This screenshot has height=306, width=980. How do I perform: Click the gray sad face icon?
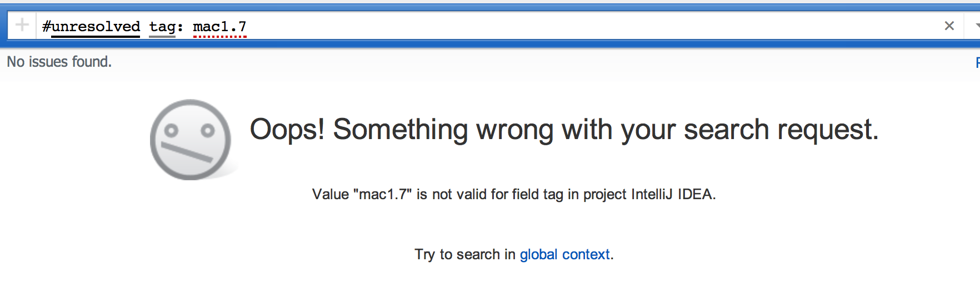click(191, 140)
